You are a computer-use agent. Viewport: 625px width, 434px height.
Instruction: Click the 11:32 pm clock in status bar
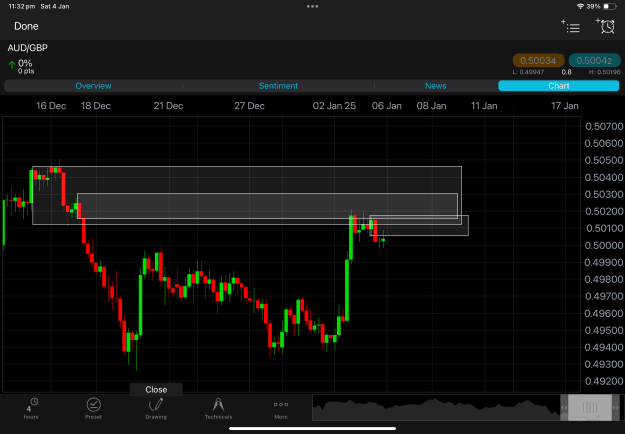point(22,6)
